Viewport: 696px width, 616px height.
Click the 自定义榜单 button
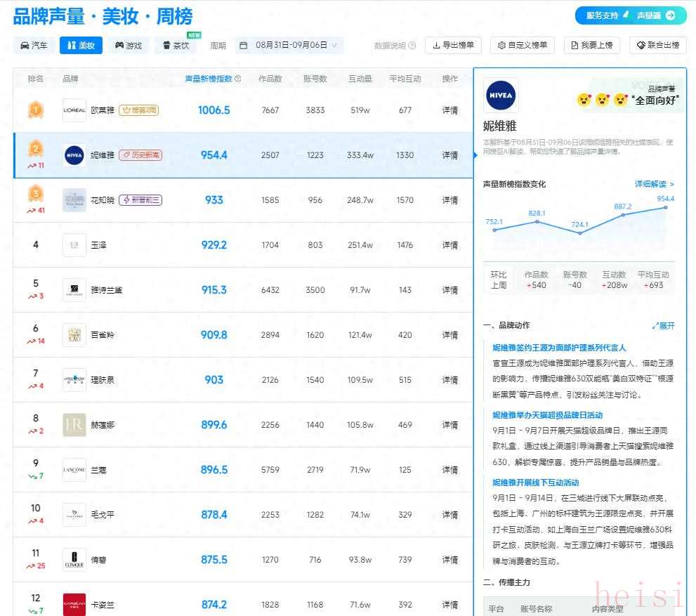pyautogui.click(x=521, y=46)
